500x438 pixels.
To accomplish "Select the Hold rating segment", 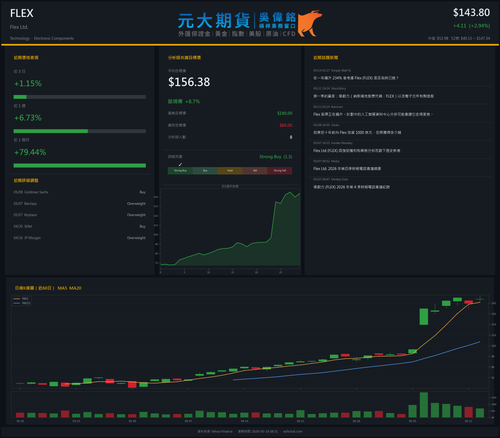I will [230, 171].
